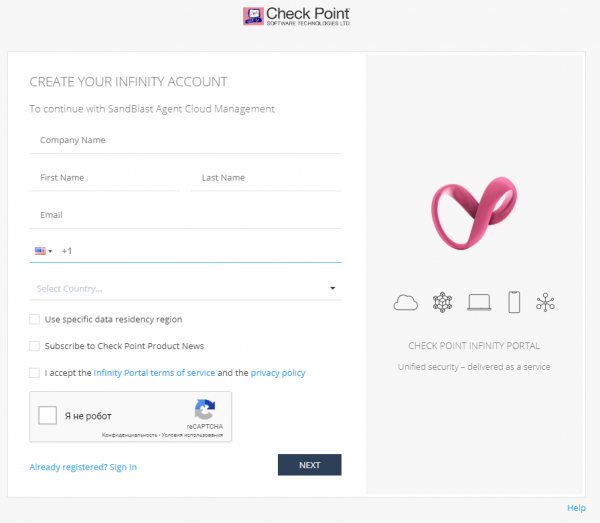Viewport: 600px width, 523px height.
Task: Click the cloud icon
Action: click(x=406, y=302)
